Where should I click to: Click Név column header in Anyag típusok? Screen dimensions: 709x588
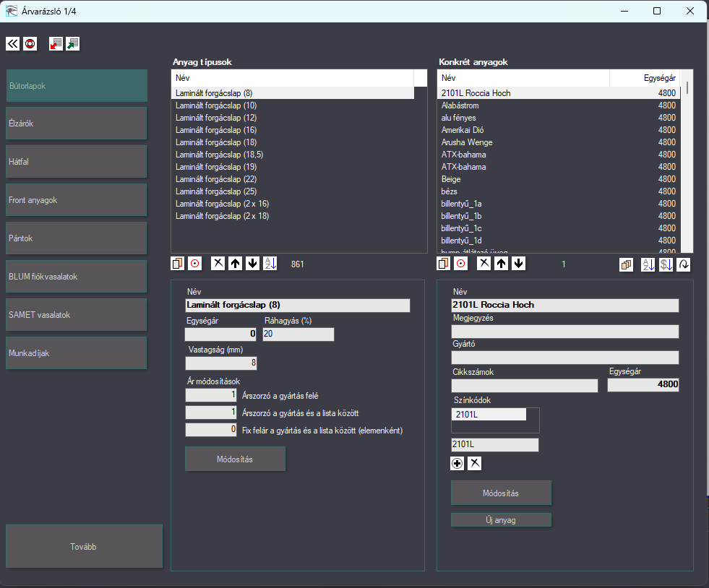pyautogui.click(x=293, y=78)
